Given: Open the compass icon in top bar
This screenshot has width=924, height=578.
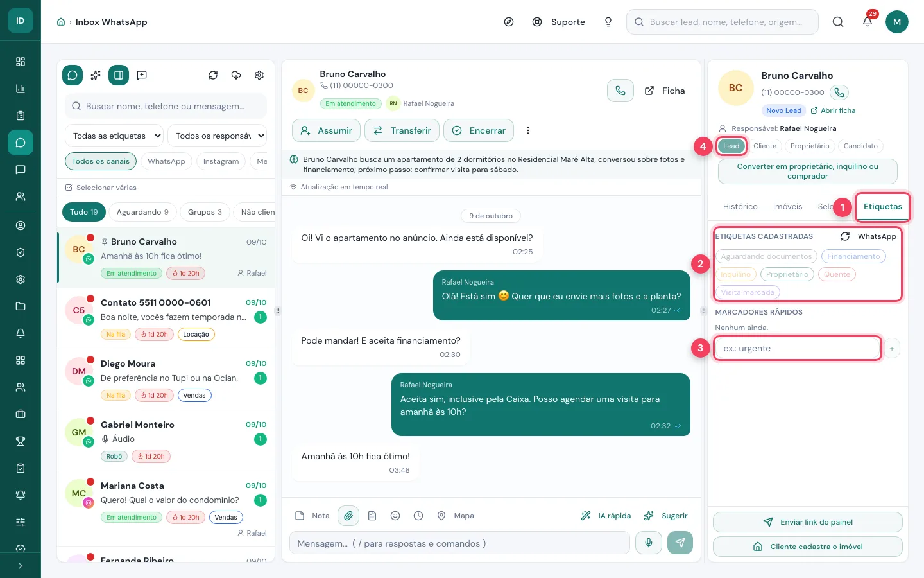Looking at the screenshot, I should 509,22.
